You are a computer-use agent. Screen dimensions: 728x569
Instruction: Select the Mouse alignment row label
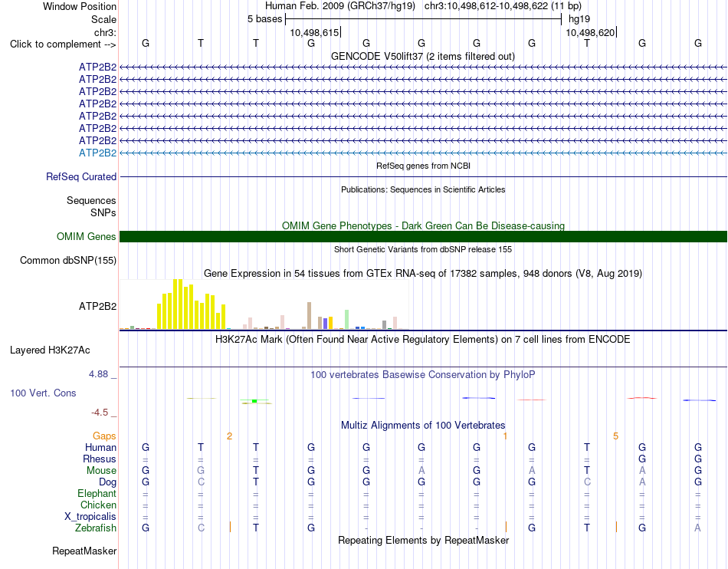coord(102,471)
